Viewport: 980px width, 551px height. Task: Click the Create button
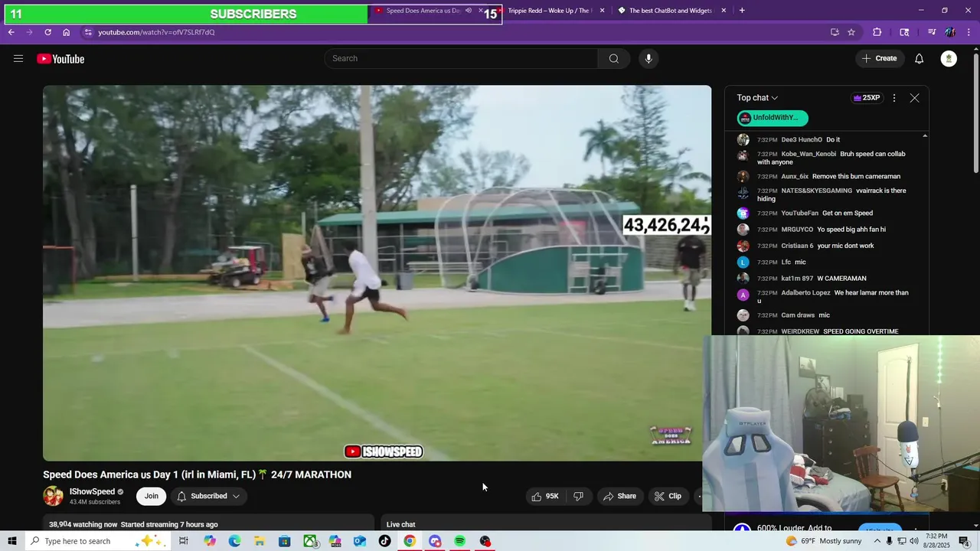pos(880,59)
